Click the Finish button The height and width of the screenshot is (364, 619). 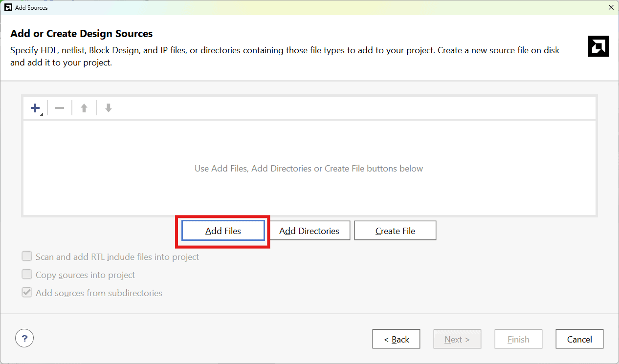click(x=518, y=339)
